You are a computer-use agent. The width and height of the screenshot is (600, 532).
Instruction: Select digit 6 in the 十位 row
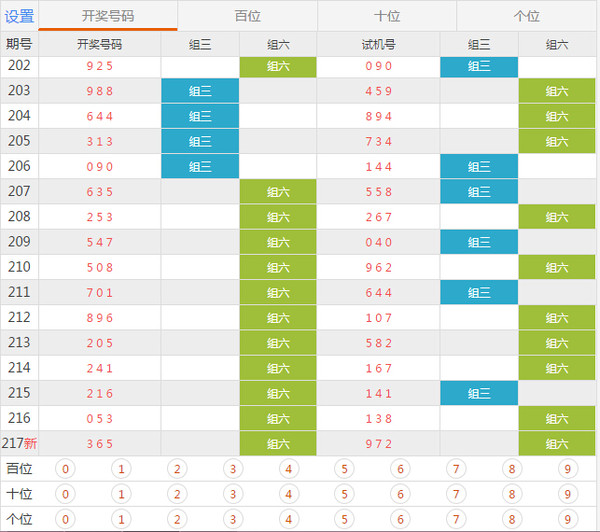pos(401,494)
